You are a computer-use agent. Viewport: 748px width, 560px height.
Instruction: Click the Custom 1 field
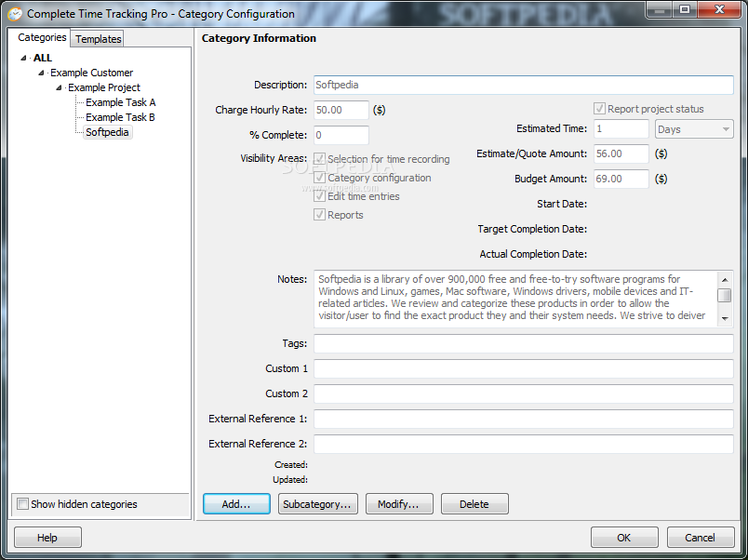pyautogui.click(x=523, y=368)
